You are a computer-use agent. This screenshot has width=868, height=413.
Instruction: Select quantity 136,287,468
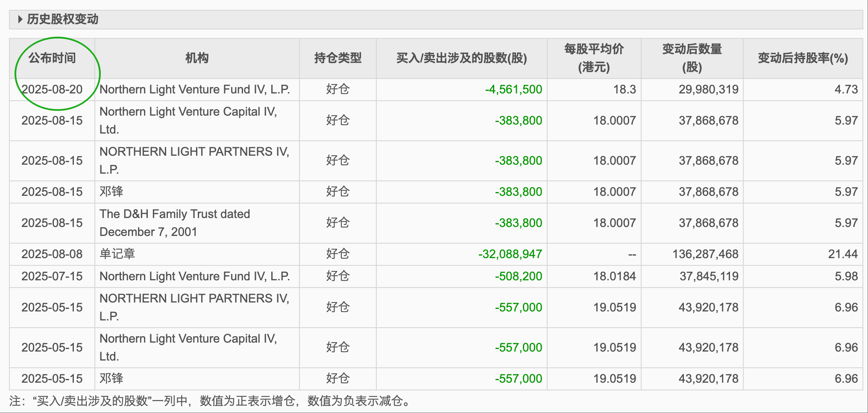click(706, 254)
